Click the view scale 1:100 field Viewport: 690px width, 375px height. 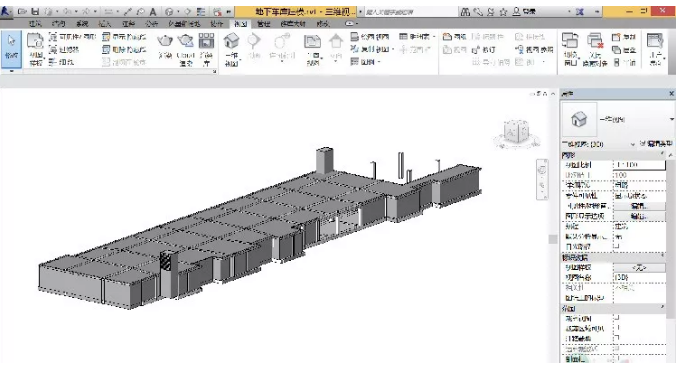tap(639, 165)
